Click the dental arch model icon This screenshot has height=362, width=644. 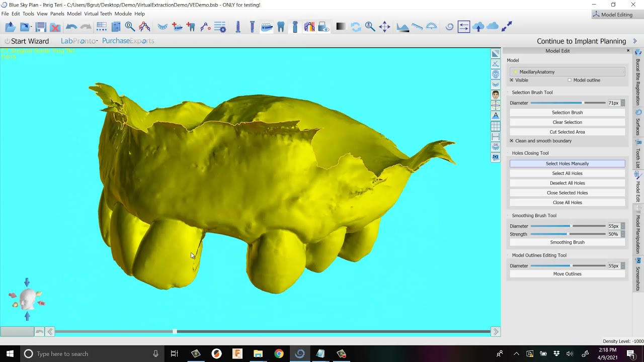pos(162,27)
